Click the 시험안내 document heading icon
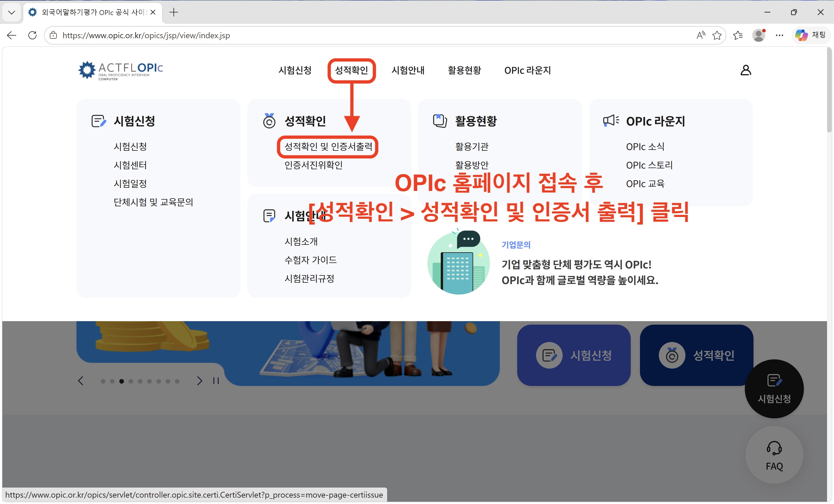This screenshot has width=834, height=504. tap(269, 216)
